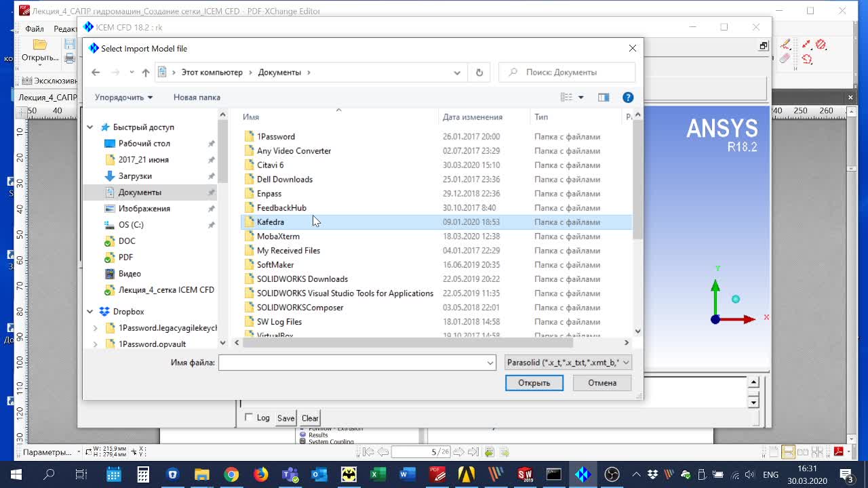Click the Refresh icon beside the address bar
This screenshot has width=868, height=488.
(x=479, y=73)
